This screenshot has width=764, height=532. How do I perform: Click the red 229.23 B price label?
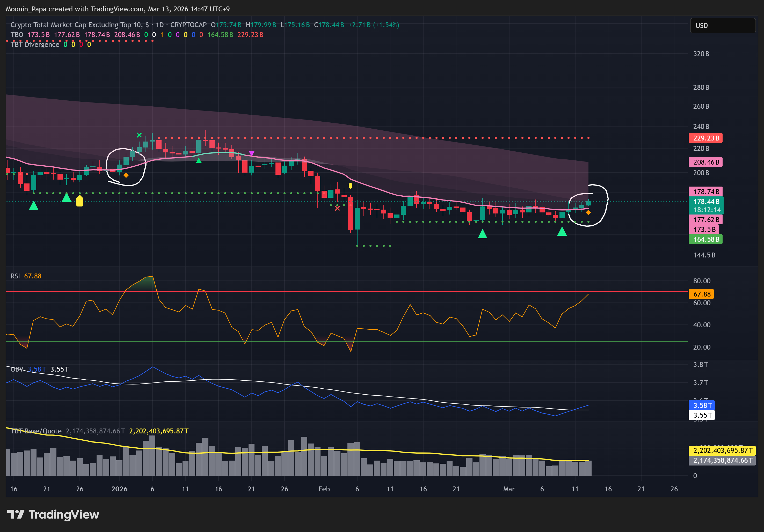(x=705, y=138)
